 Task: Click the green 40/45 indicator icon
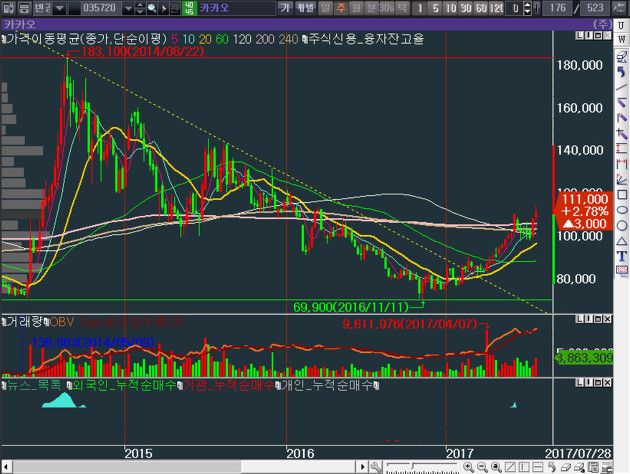click(x=189, y=8)
